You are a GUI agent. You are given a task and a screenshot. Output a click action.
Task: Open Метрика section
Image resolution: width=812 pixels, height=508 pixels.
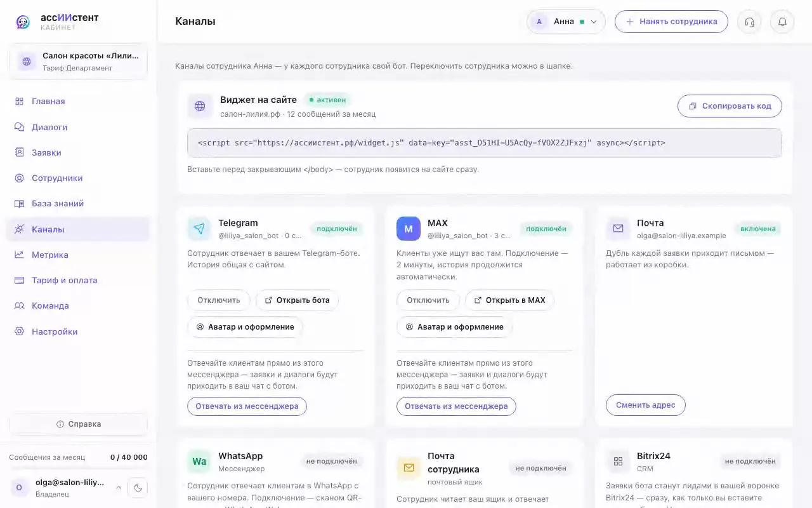pos(77,255)
